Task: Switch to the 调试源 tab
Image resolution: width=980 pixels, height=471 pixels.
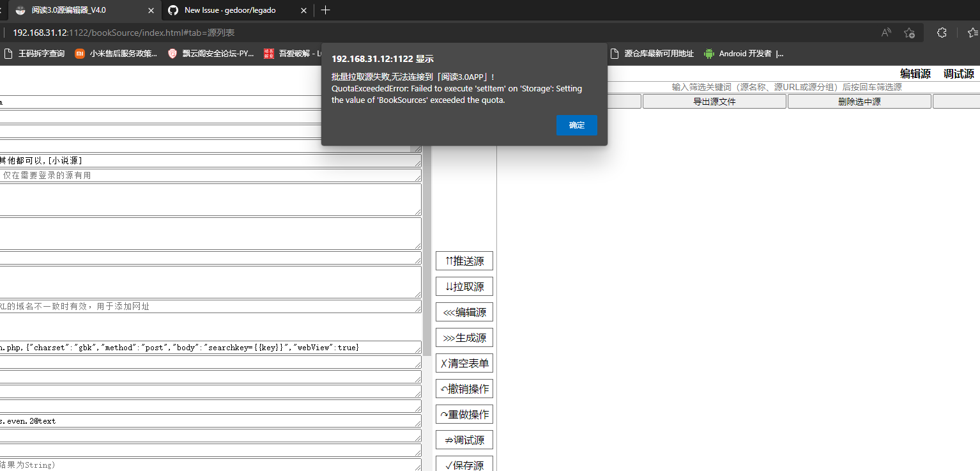Action: tap(958, 73)
